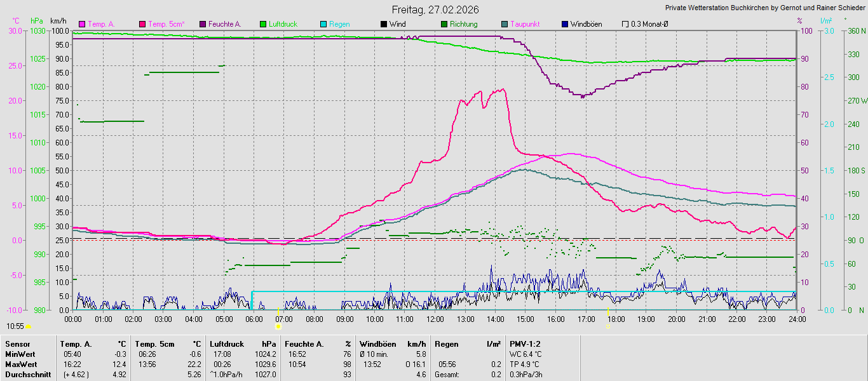The width and height of the screenshot is (868, 381).
Task: Click the green Luftdruck legend square
Action: point(262,24)
